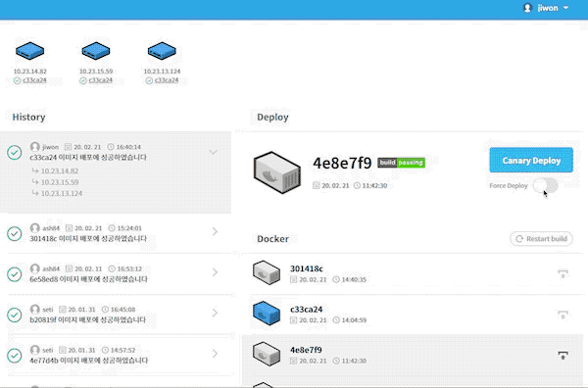
Task: Expand the seti 14:57:52 history entry
Action: coord(215,353)
